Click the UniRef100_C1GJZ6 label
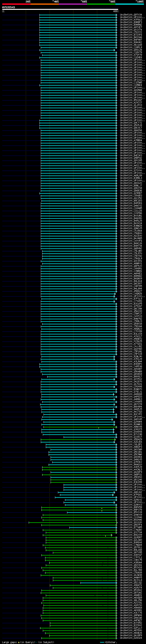The height and width of the screenshot is (644, 146). [x=131, y=211]
